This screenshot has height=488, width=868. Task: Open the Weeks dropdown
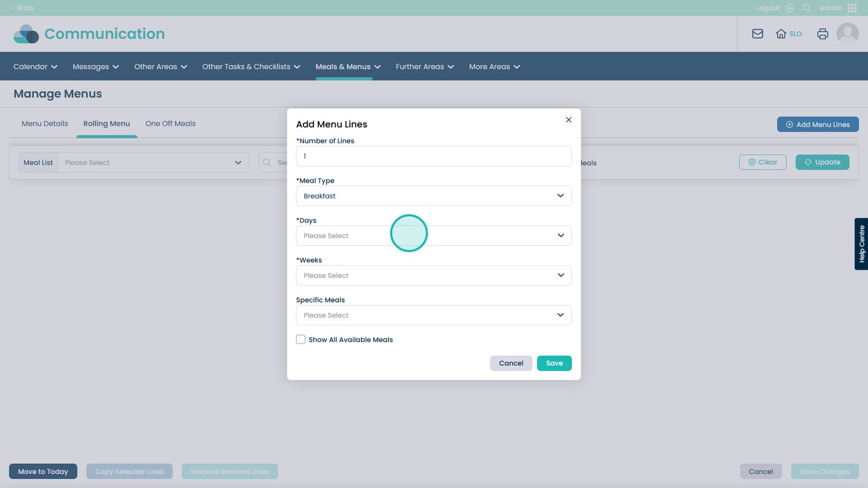(x=433, y=275)
